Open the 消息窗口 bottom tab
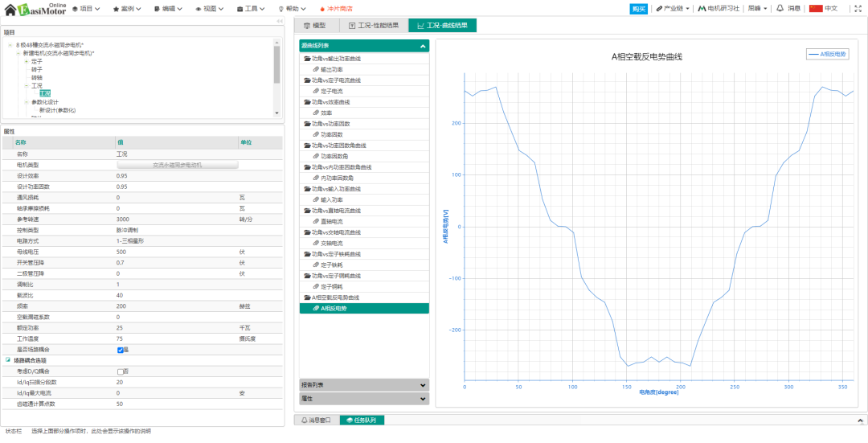Viewport: 868px width, 443px height. pyautogui.click(x=316, y=420)
